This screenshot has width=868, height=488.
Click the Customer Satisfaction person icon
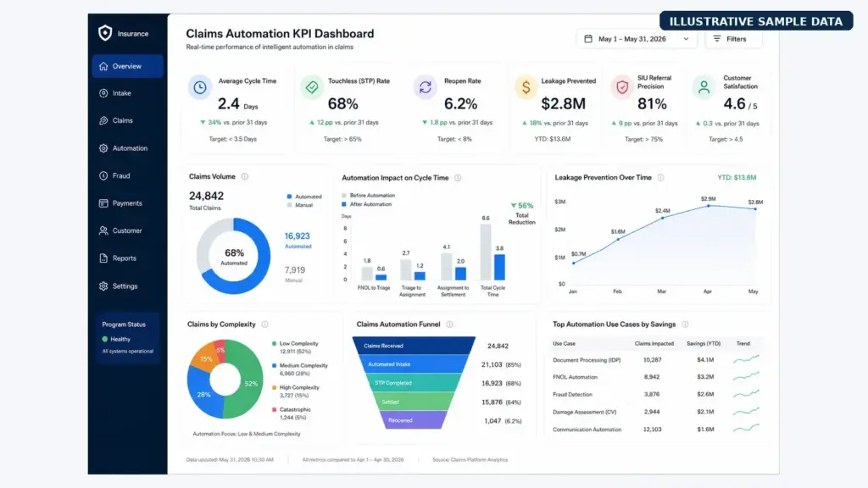click(704, 87)
